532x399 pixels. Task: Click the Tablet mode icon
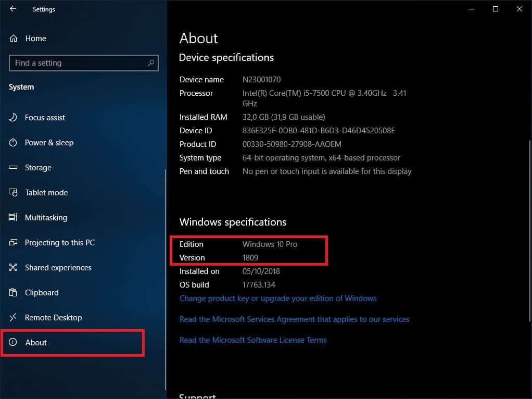click(13, 193)
